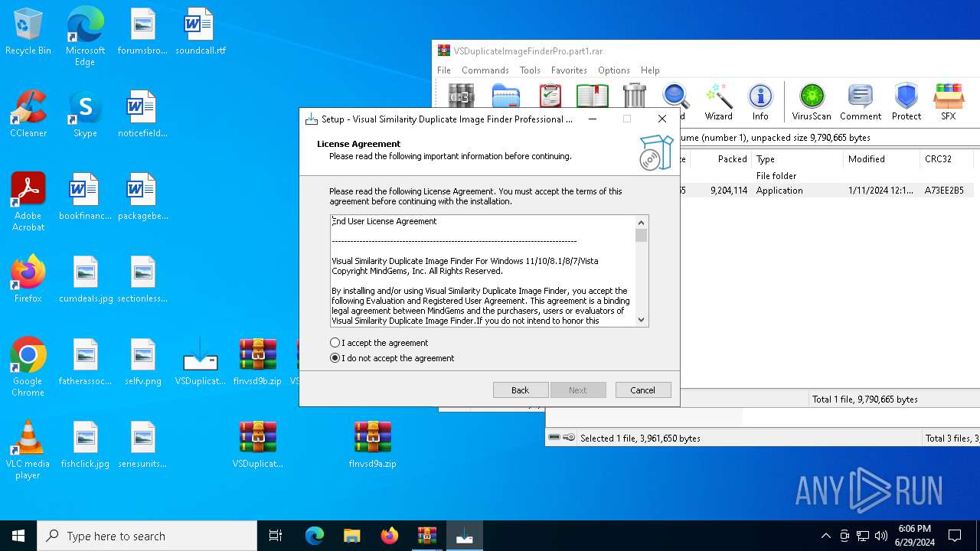Open VLC media player desktop shortcut

tap(28, 450)
